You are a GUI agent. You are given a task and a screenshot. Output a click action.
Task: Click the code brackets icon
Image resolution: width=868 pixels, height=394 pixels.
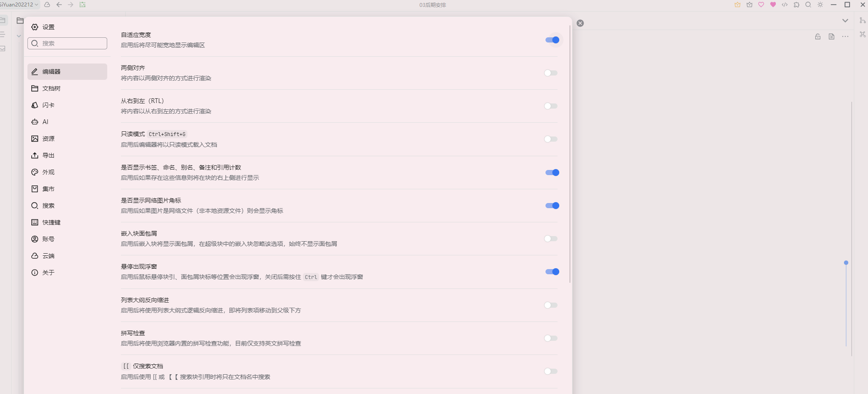[x=785, y=5]
